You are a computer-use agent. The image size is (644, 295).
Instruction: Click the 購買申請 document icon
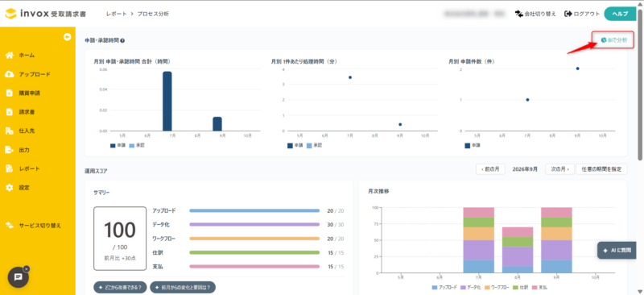10,93
